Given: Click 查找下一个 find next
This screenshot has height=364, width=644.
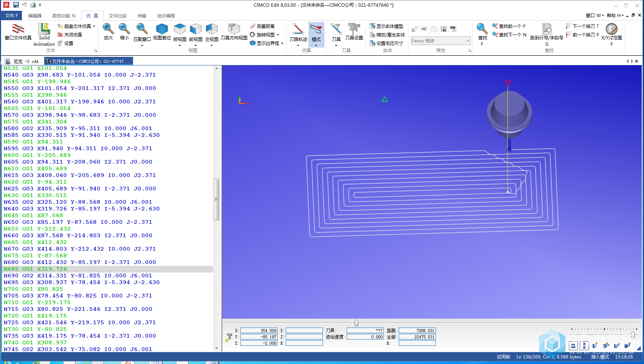Looking at the screenshot, I should pos(509,35).
